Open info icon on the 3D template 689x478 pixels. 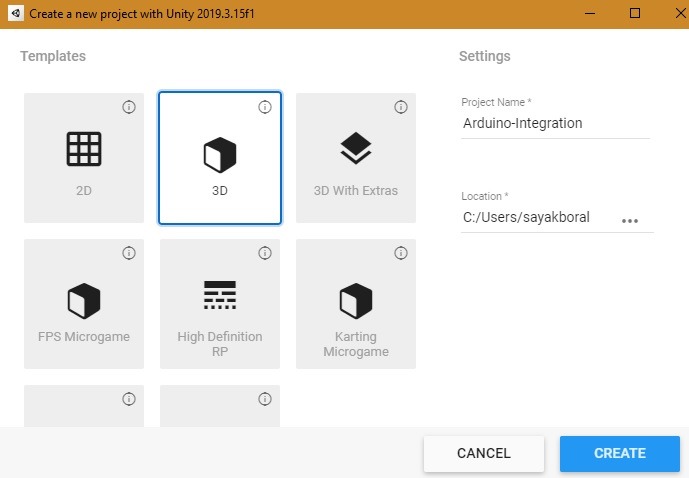coord(265,107)
